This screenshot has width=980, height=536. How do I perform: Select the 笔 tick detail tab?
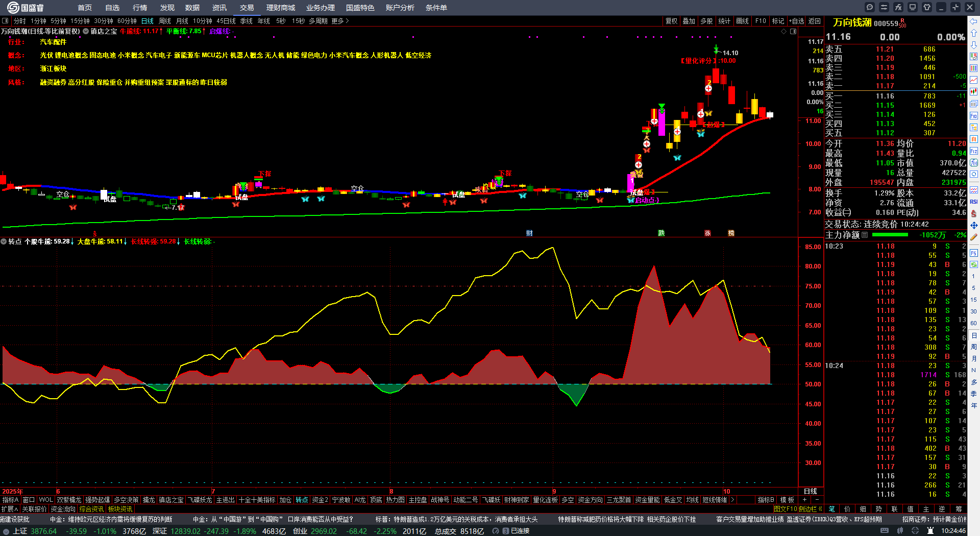click(831, 509)
